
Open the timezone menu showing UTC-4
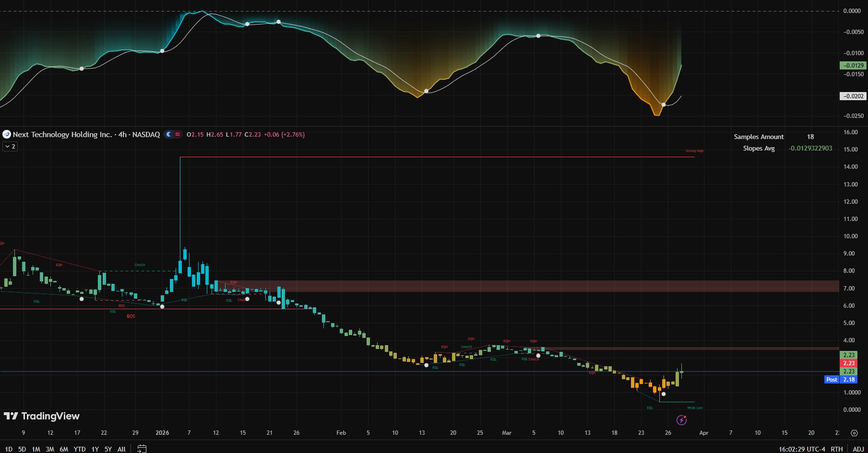(802, 449)
